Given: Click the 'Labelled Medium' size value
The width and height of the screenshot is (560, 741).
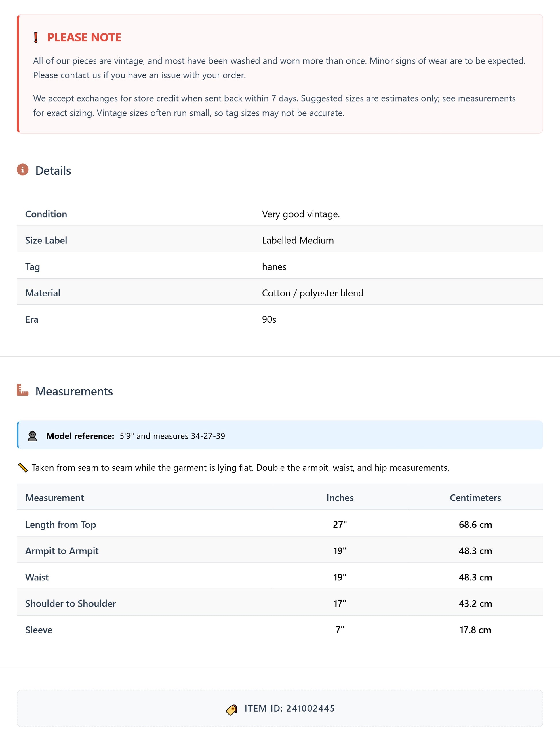Looking at the screenshot, I should tap(298, 241).
